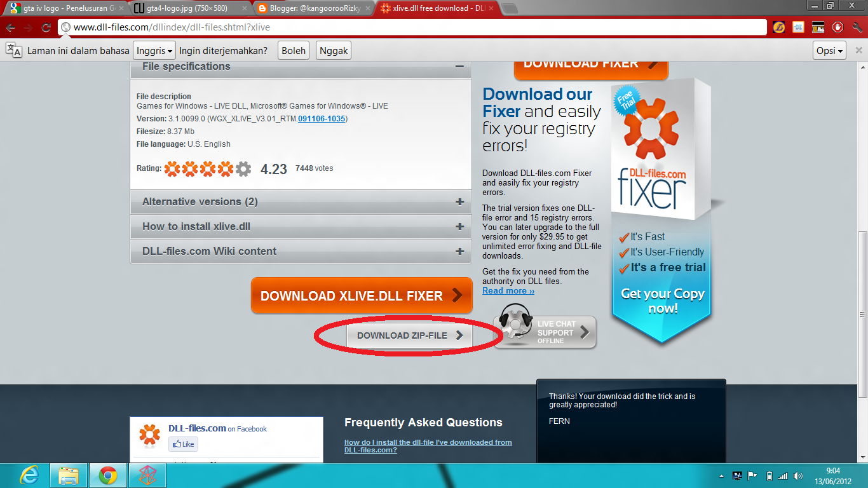Click DOWNLOAD XLIVE.DLL FIXER button
This screenshot has height=488, width=868.
362,295
